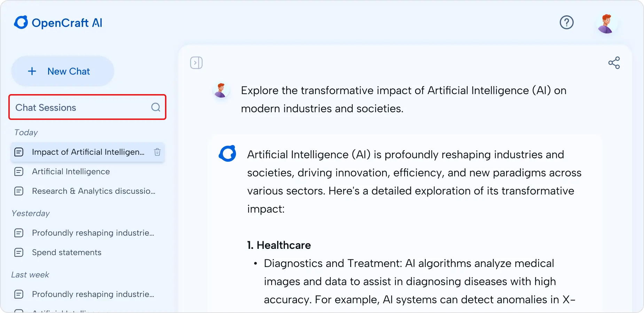Click the document icon beside Spend statements

click(x=19, y=252)
